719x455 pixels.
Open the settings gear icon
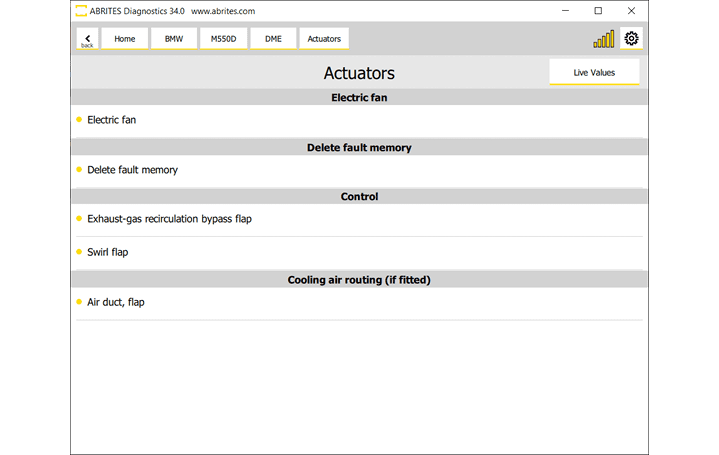tap(631, 39)
